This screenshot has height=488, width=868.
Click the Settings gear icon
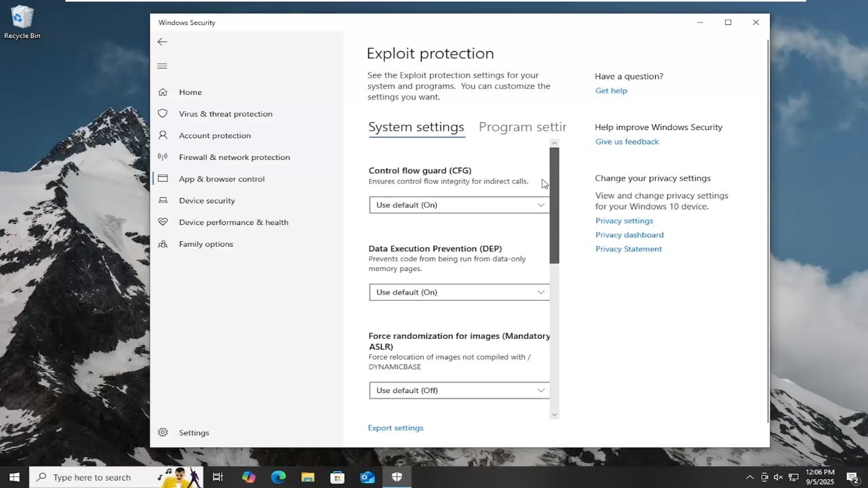163,432
